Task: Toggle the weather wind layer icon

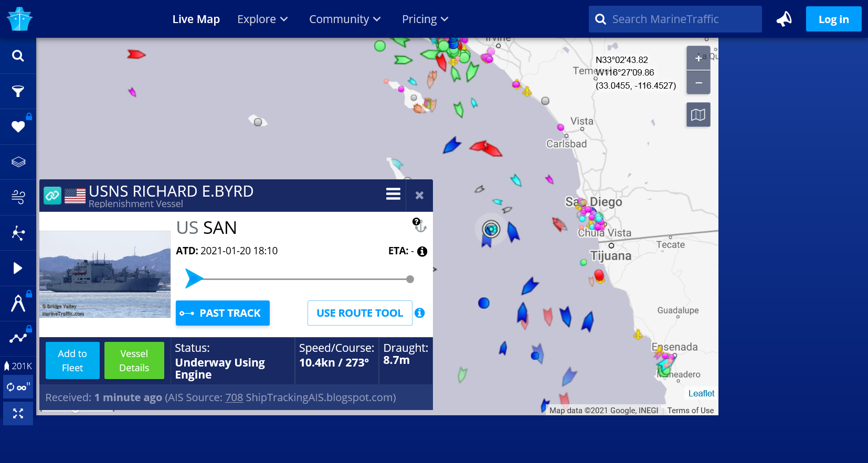Action: pyautogui.click(x=18, y=197)
